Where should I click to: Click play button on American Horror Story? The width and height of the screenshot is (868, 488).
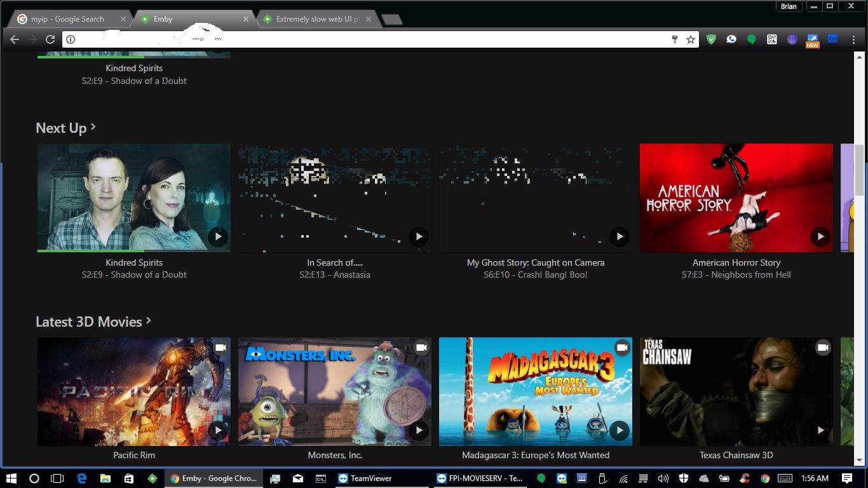click(820, 237)
